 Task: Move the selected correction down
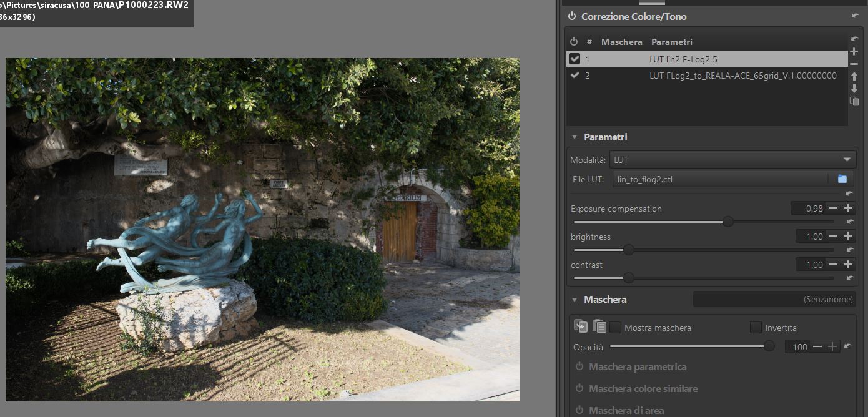point(854,89)
